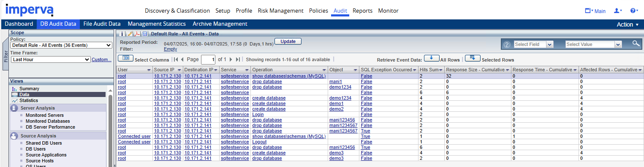Click the Custom... time frame link
The image size is (644, 167).
pyautogui.click(x=102, y=60)
